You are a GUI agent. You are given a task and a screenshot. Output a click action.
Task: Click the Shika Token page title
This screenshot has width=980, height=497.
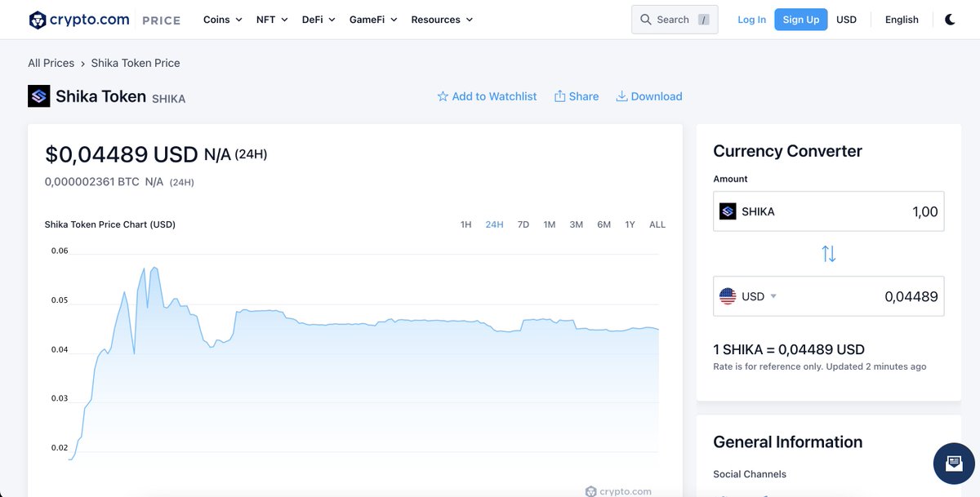tap(100, 96)
